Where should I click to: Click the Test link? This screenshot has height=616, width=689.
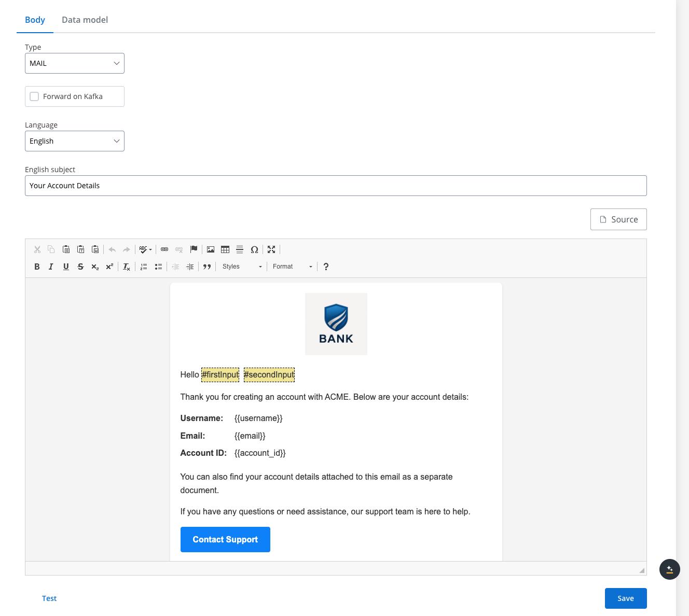[x=49, y=598]
